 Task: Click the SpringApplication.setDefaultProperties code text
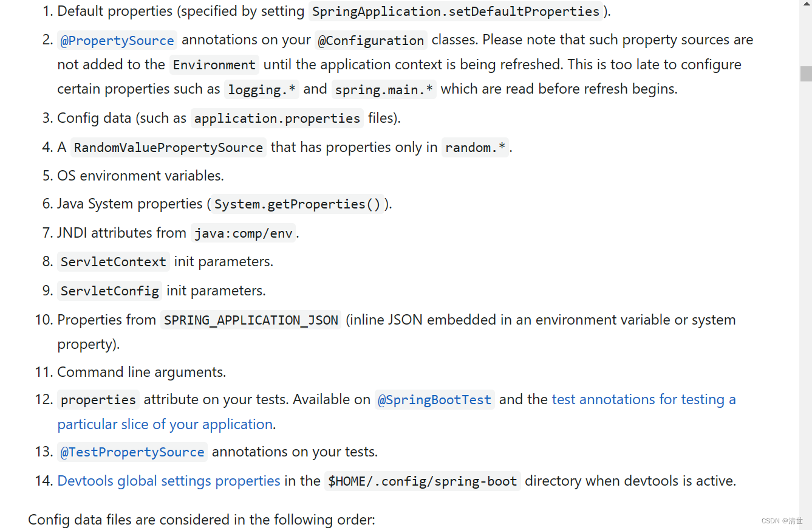point(455,12)
